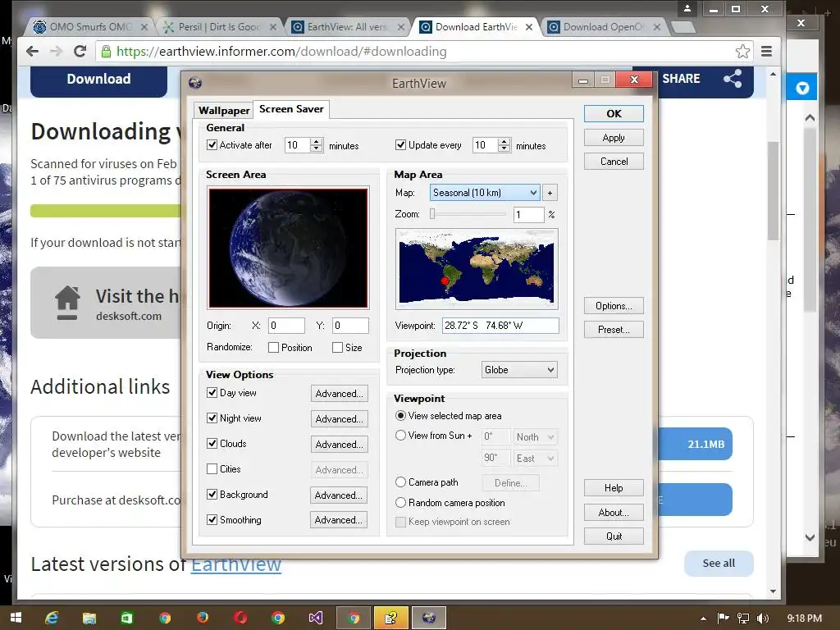Click the share icon next to SHARE
This screenshot has height=630, width=840.
tap(733, 79)
